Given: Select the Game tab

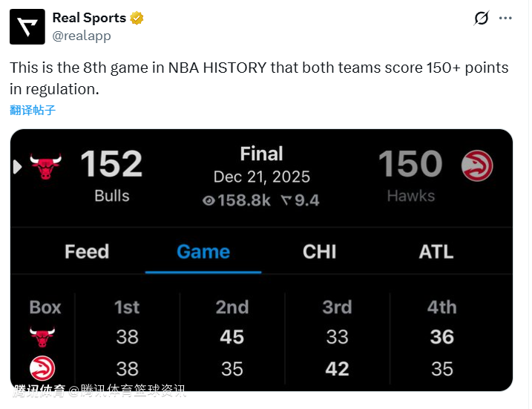Looking at the screenshot, I should (203, 252).
